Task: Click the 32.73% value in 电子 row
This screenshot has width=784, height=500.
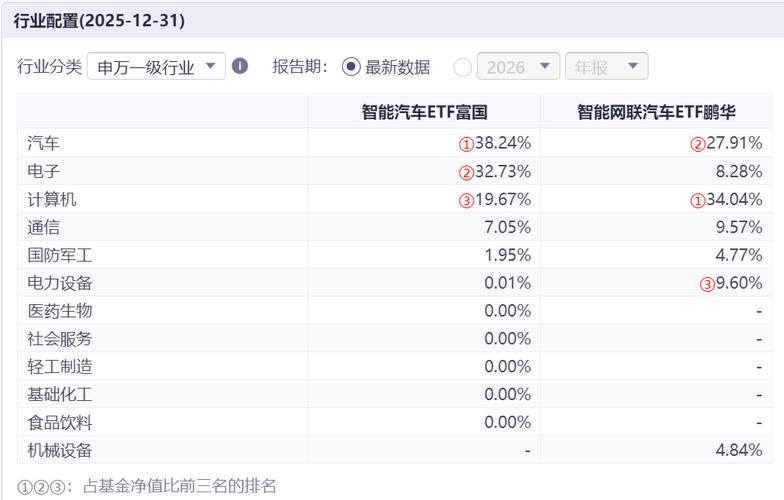Action: 502,172
